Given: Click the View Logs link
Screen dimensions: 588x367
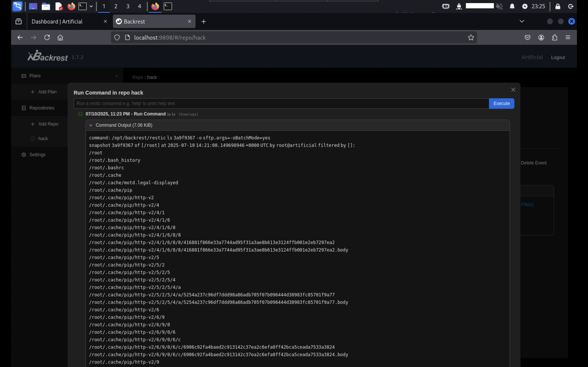Looking at the screenshot, I should [188, 114].
